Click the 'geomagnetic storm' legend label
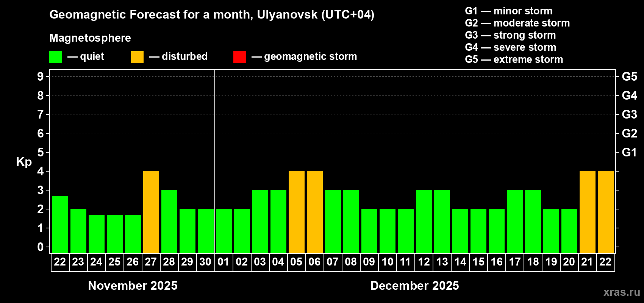644x303 pixels. point(311,57)
